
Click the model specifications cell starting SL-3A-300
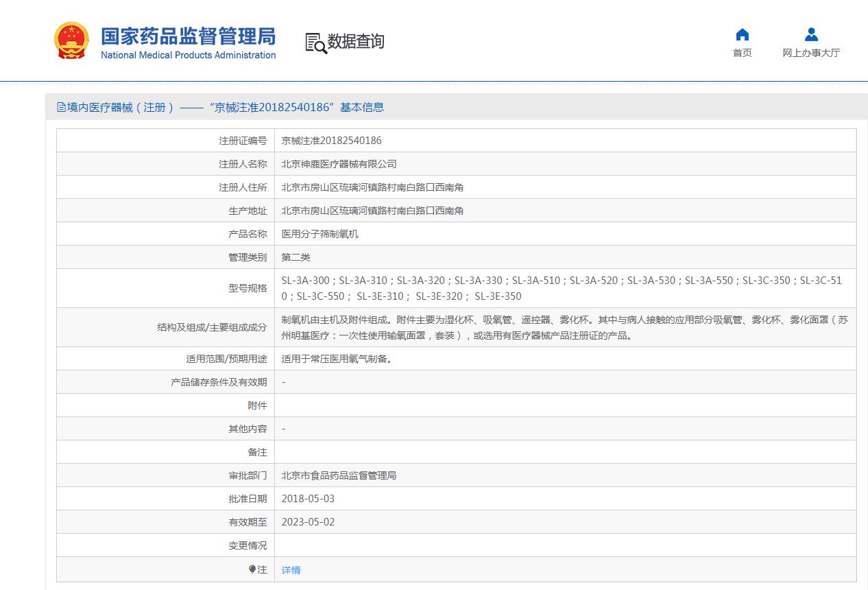point(561,288)
